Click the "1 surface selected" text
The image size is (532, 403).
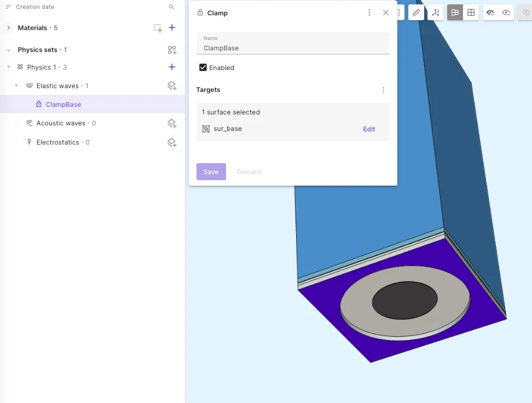coord(231,112)
